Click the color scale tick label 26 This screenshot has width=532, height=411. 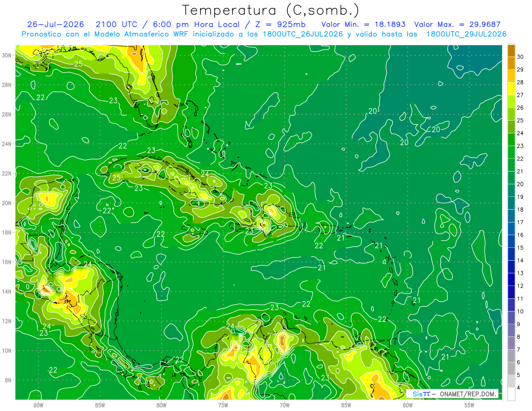click(x=520, y=108)
